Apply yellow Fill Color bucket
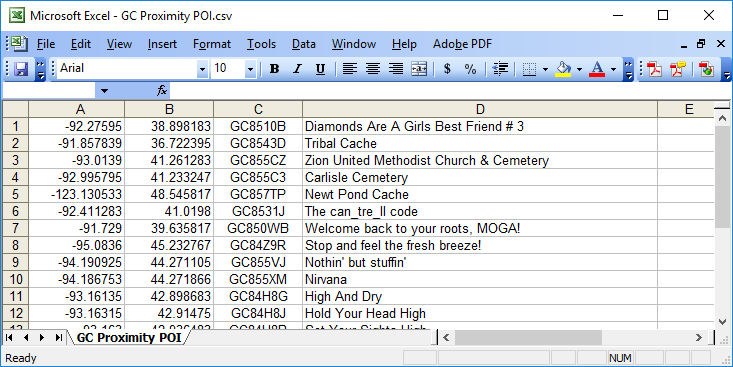The width and height of the screenshot is (733, 367). (563, 69)
